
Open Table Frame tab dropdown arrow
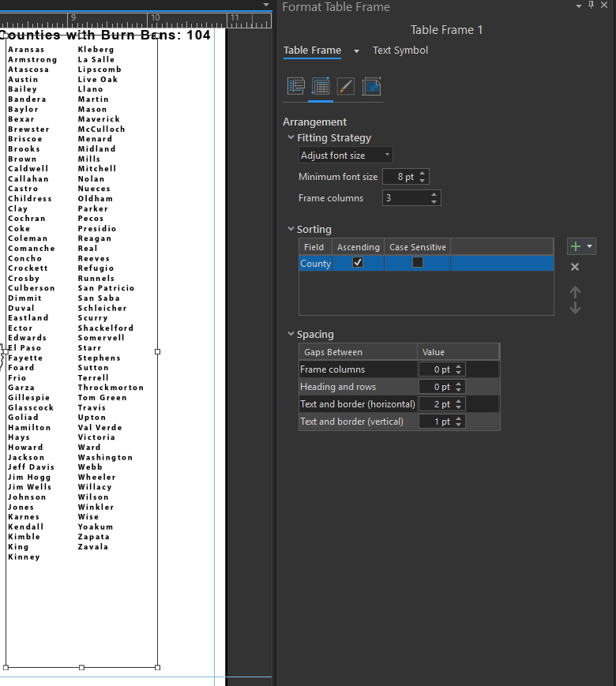356,51
